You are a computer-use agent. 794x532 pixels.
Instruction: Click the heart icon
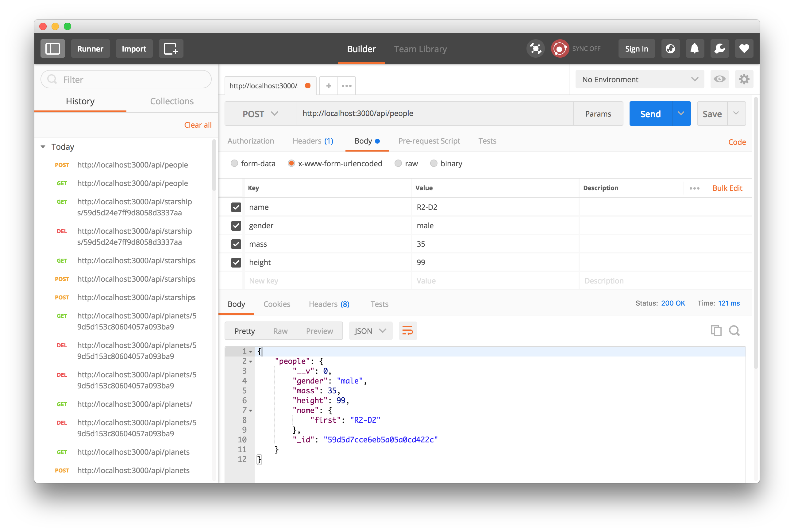tap(744, 49)
